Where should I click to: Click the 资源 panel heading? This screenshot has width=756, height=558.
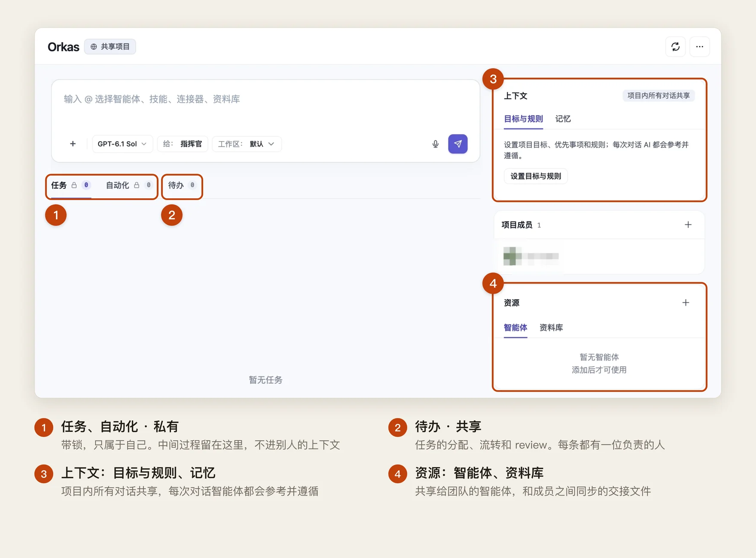[512, 303]
